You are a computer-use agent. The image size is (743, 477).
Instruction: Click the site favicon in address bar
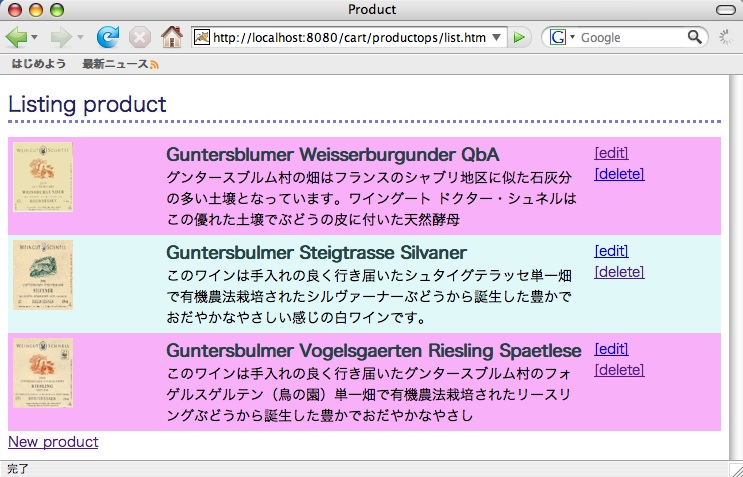tap(202, 38)
